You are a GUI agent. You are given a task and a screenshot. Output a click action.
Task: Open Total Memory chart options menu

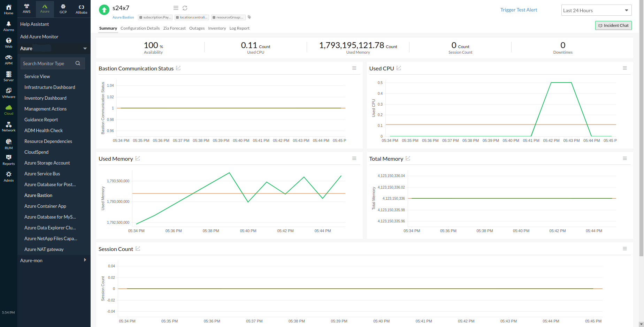click(x=625, y=158)
